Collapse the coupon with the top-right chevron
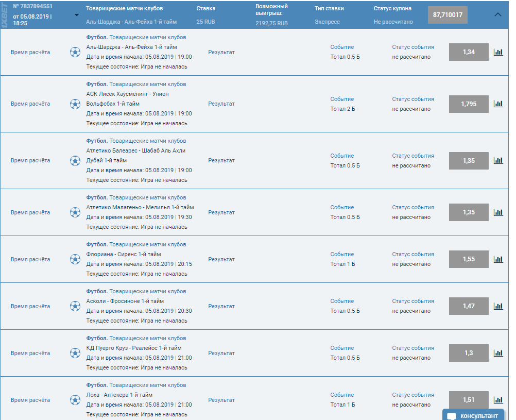This screenshot has width=516, height=420. (x=497, y=15)
